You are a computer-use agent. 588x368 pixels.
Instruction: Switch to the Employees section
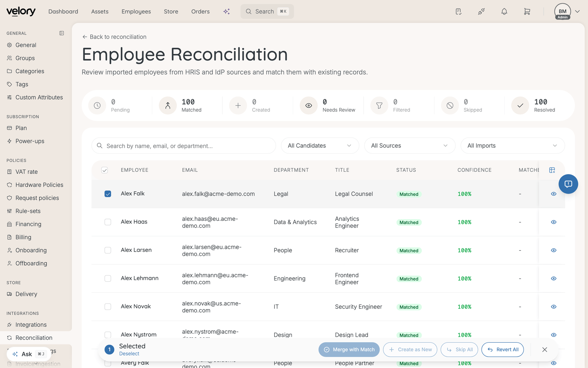136,11
